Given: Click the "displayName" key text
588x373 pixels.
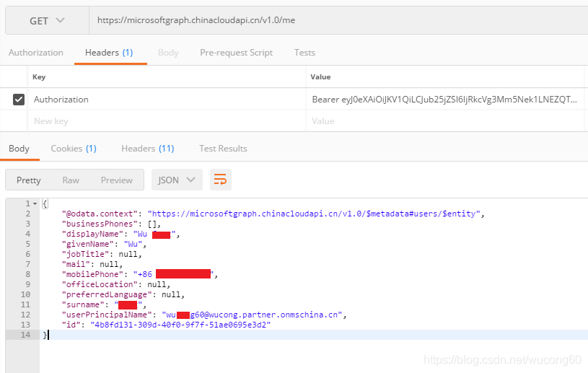Looking at the screenshot, I should 92,234.
